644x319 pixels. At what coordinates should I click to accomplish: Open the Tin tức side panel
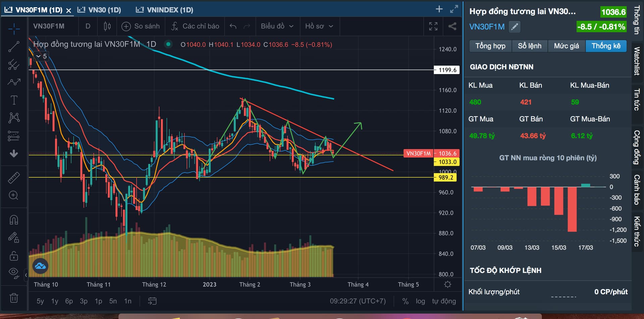pos(637,100)
